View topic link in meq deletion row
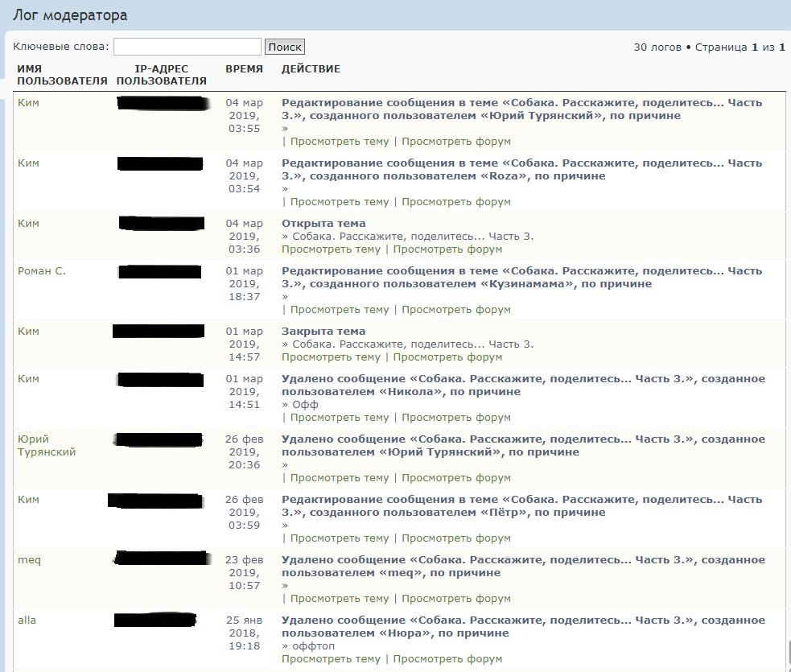This screenshot has width=791, height=672. 340,599
